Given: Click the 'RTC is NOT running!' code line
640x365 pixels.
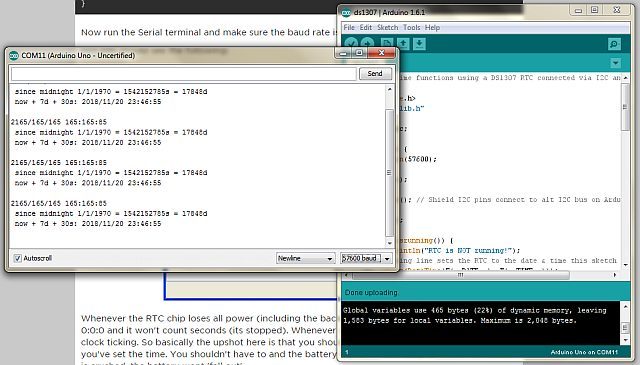Looking at the screenshot, I should click(x=459, y=250).
